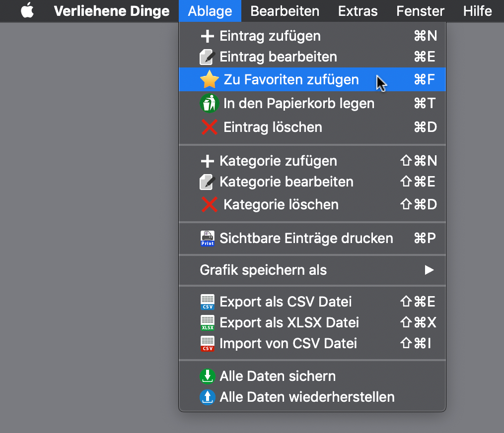Open the Fenster menu
The width and height of the screenshot is (504, 433).
click(x=420, y=11)
